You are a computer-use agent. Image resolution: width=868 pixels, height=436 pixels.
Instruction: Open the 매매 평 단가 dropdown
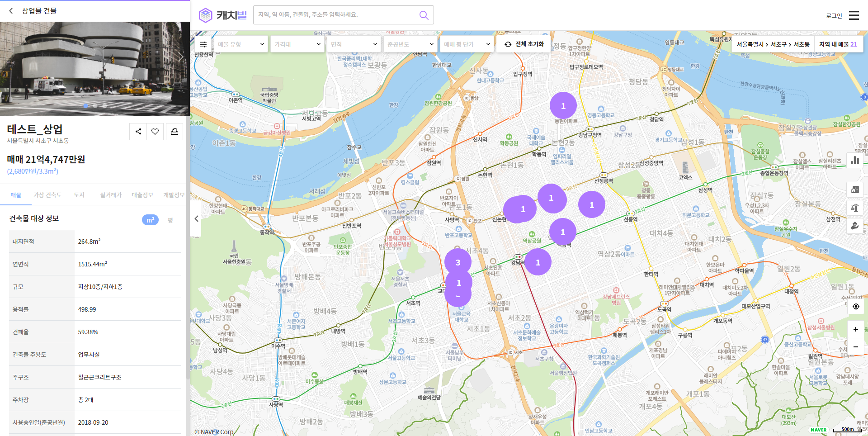click(x=467, y=44)
